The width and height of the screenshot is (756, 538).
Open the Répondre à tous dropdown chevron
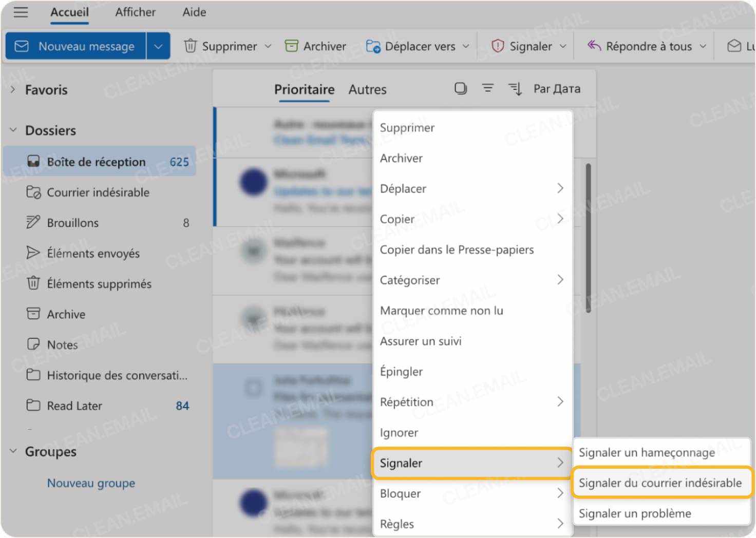coord(703,46)
